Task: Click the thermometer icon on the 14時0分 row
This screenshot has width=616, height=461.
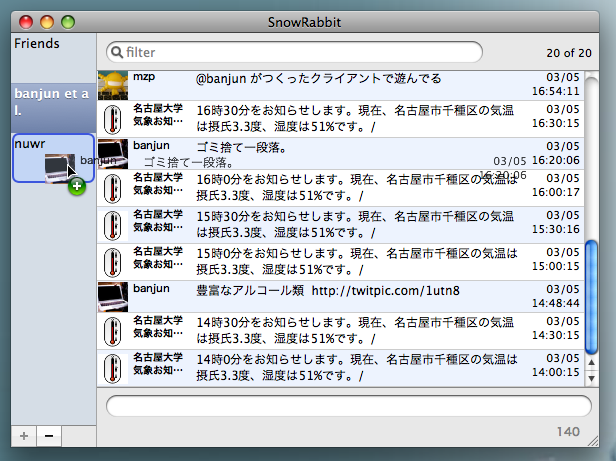Action: 113,368
